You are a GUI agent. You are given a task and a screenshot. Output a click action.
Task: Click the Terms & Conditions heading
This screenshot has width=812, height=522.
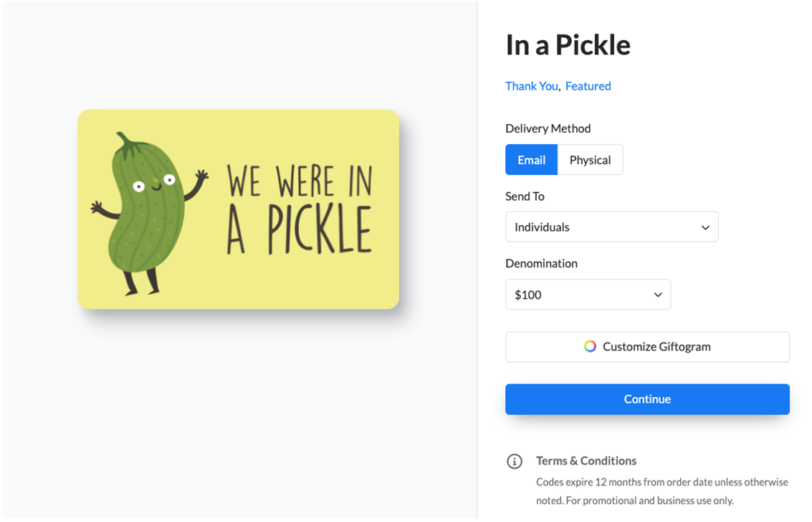586,460
